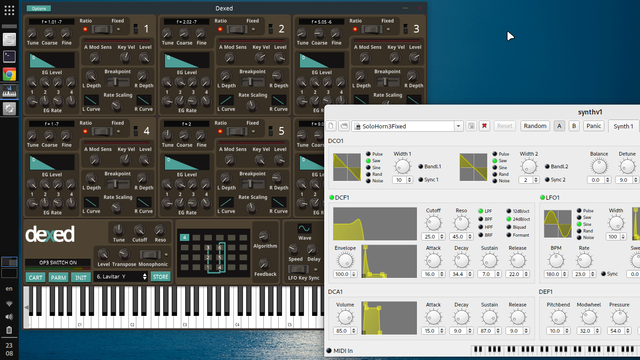Click the DCO1 Balance knob

point(599,167)
